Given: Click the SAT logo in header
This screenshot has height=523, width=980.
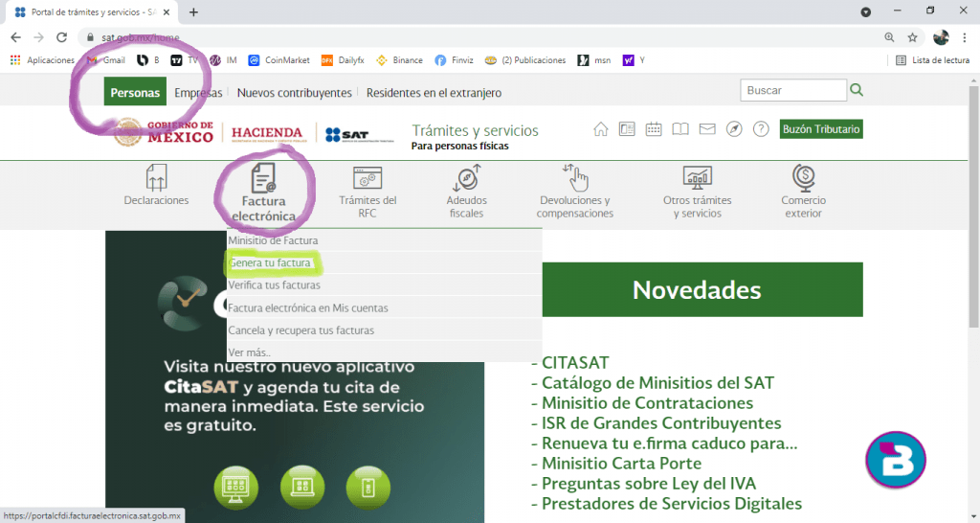Looking at the screenshot, I should (x=359, y=134).
